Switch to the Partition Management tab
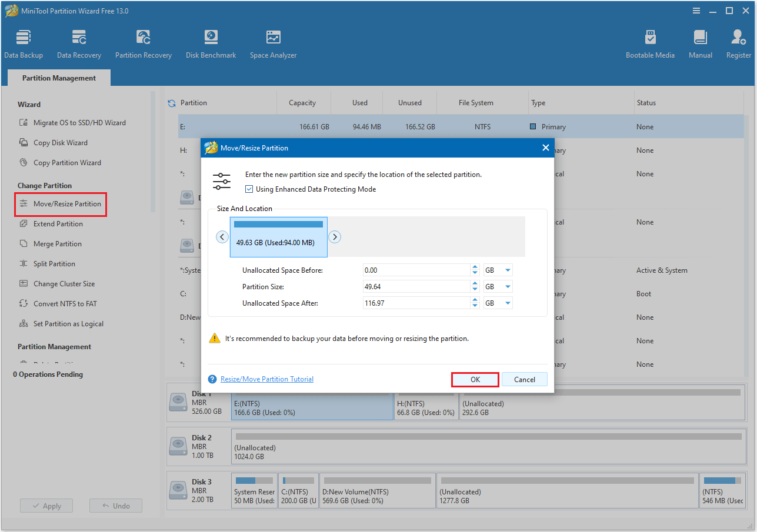 tap(58, 78)
